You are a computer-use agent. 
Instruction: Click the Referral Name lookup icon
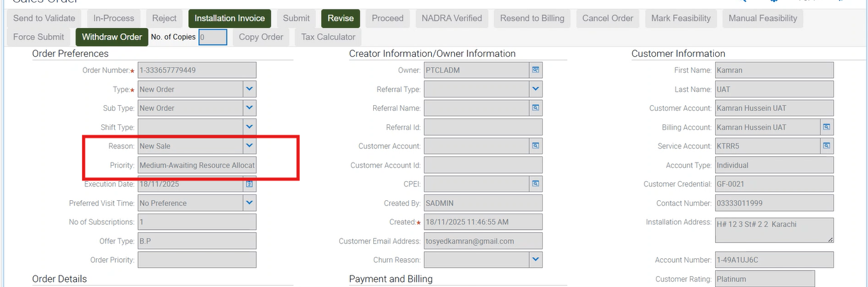click(536, 108)
